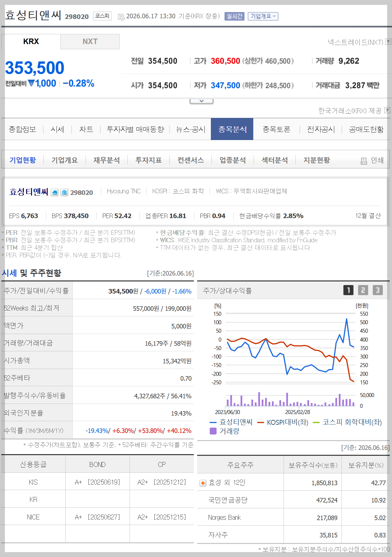Expand the price details chevron
Image resolution: width=392 pixels, height=557 pixels.
(201, 101)
